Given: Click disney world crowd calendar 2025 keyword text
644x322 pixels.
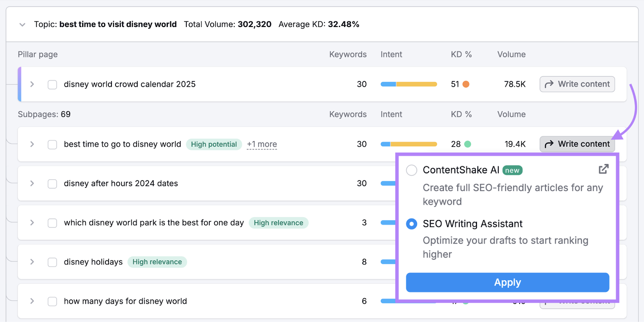Looking at the screenshot, I should 130,84.
